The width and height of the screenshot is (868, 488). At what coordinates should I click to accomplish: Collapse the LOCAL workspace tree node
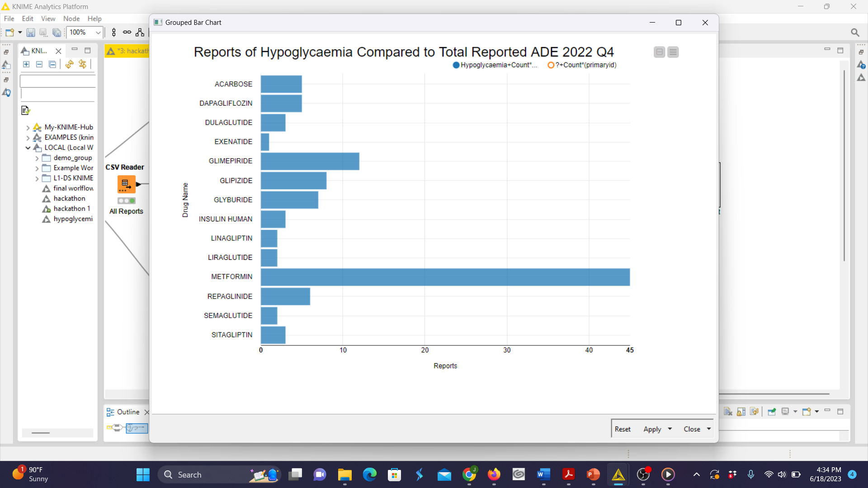click(x=28, y=148)
